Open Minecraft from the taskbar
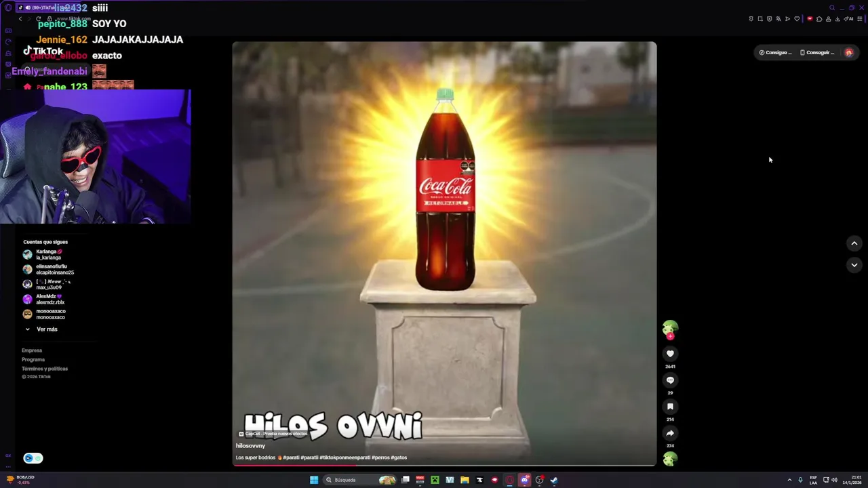868x488 pixels. click(435, 480)
